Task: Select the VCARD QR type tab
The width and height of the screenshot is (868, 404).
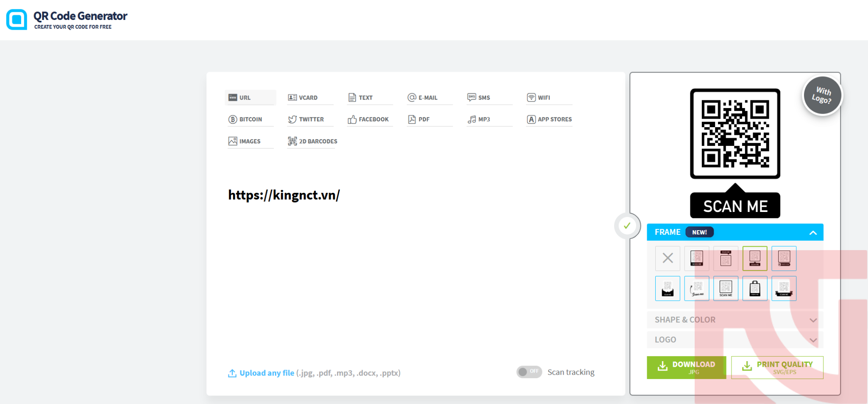Action: [x=310, y=98]
